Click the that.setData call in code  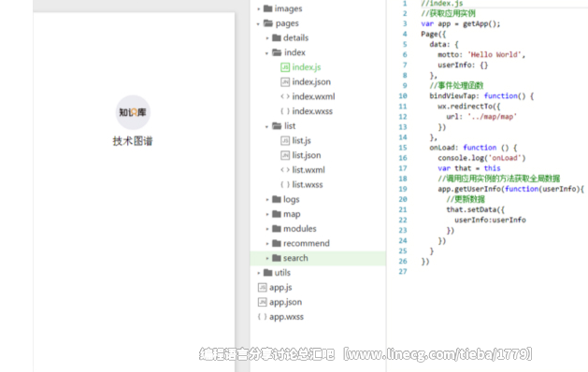pos(475,209)
